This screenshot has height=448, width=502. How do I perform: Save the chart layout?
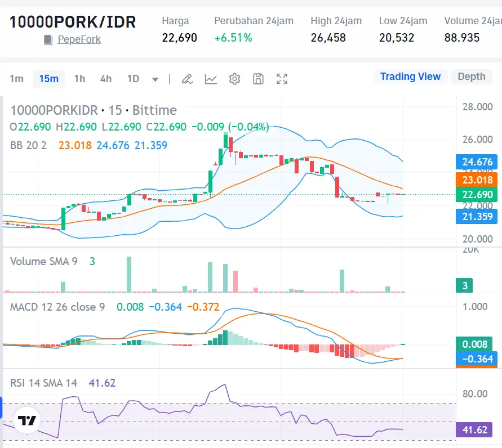coord(258,79)
